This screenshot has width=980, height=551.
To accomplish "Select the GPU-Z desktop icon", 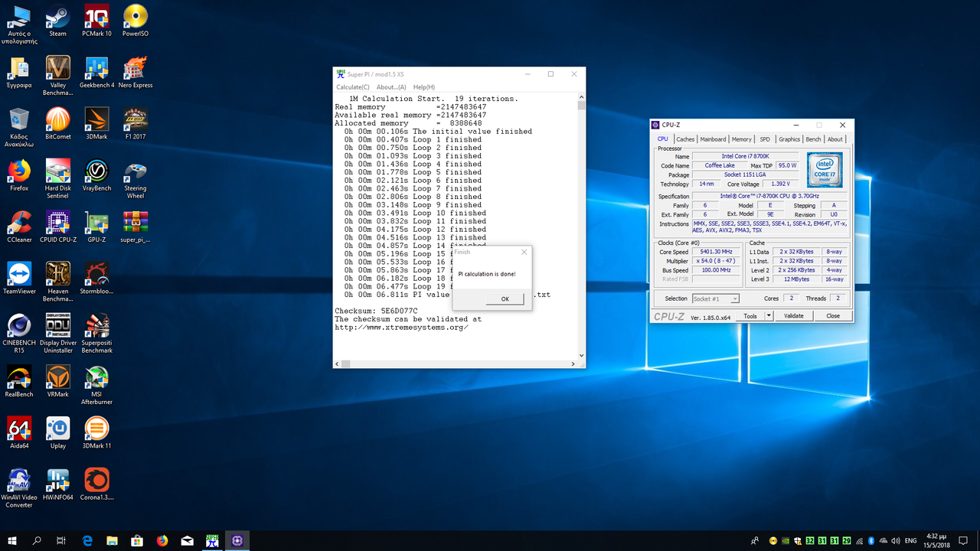I will click(x=96, y=227).
